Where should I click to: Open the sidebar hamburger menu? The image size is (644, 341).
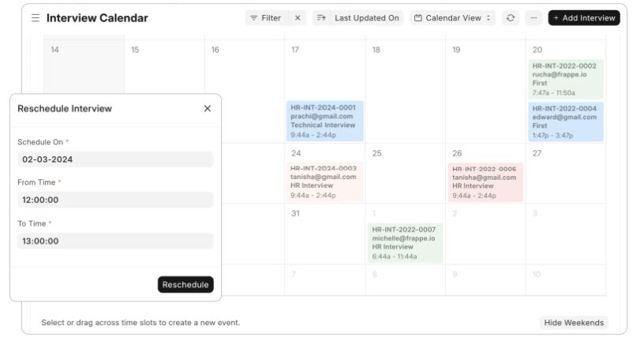coord(36,18)
